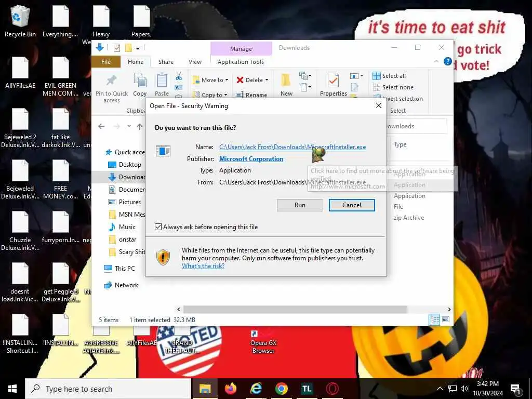Click the horizontal scrollbar in Explorer
This screenshot has height=399, width=532.
pyautogui.click(x=295, y=310)
